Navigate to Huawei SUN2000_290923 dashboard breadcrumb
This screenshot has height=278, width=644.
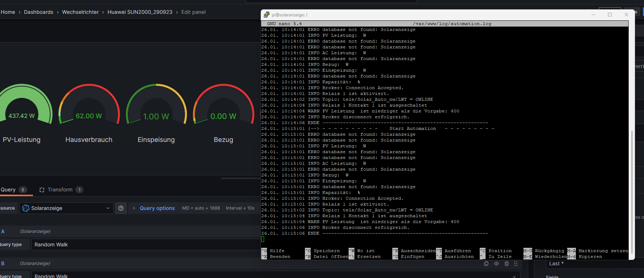140,12
